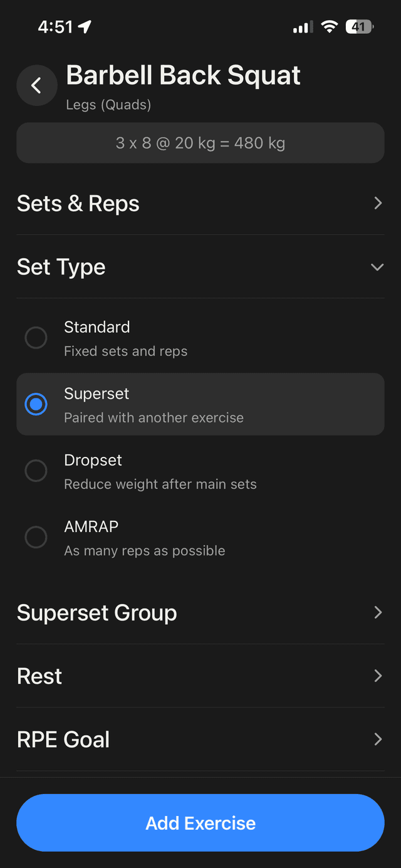This screenshot has height=868, width=401.
Task: Tap the location arrow next to the time
Action: (85, 26)
